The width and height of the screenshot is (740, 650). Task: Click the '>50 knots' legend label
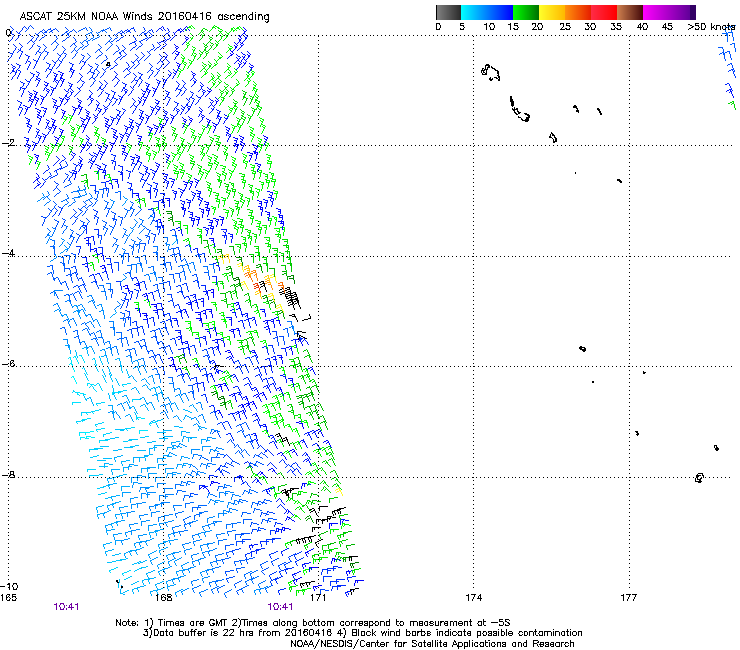pos(711,27)
